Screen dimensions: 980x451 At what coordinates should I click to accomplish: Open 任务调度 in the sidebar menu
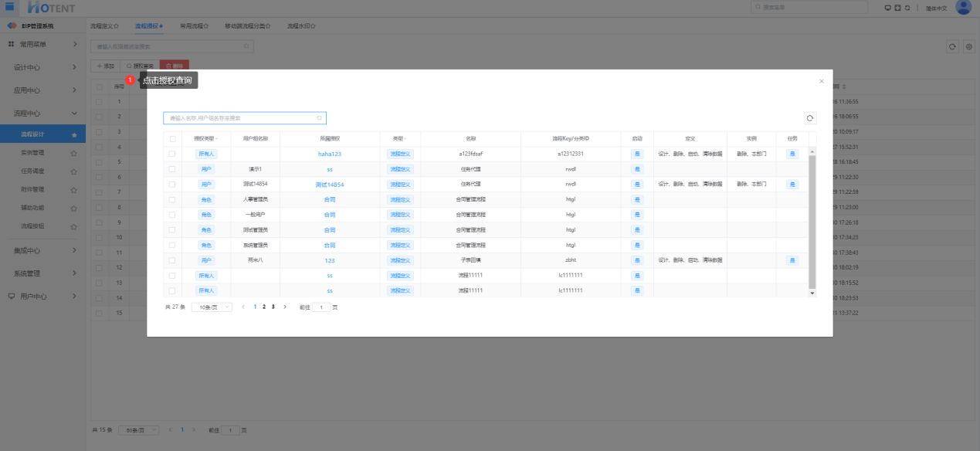pyautogui.click(x=32, y=171)
